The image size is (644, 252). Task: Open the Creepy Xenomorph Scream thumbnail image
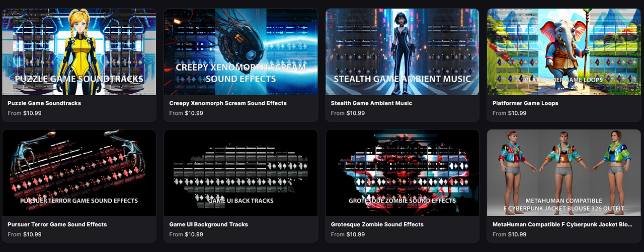[x=240, y=52]
